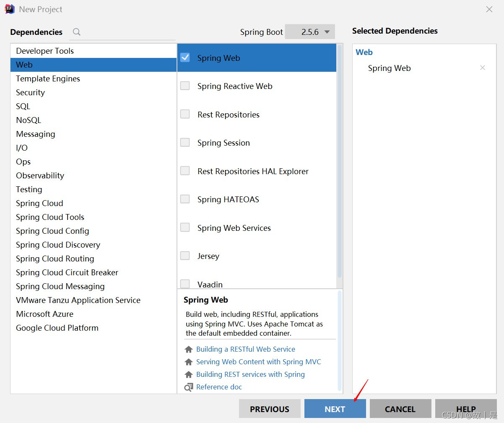Enable the Spring Reactive Web checkbox
Viewport: 504px width, 423px height.
tap(185, 86)
